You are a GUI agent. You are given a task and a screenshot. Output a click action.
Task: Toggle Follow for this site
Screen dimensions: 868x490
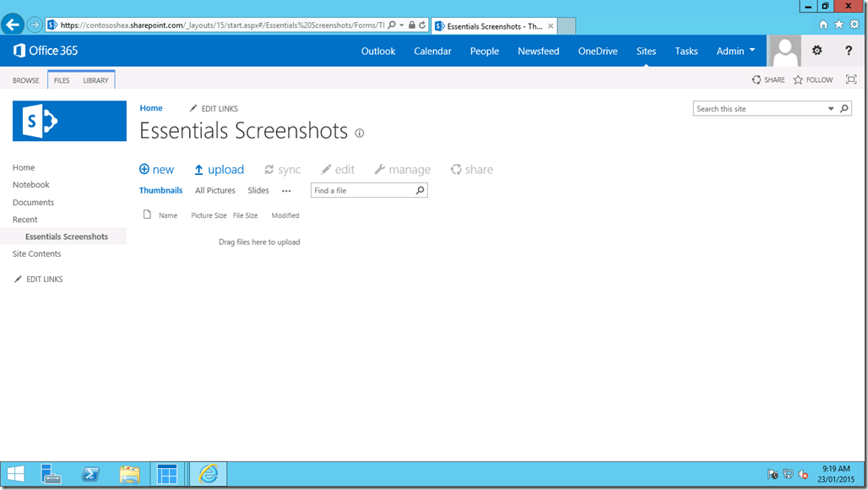[x=811, y=79]
